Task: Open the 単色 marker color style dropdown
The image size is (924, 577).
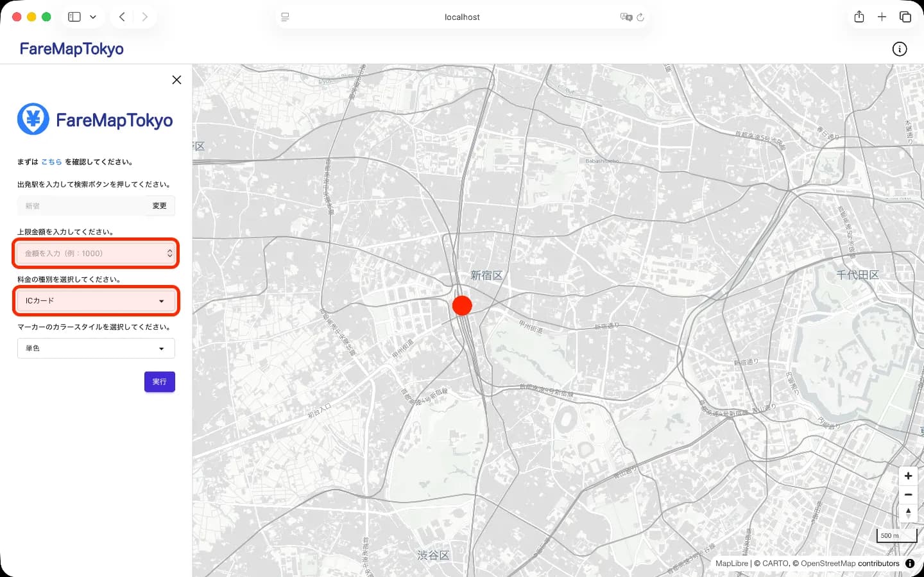Action: [96, 348]
